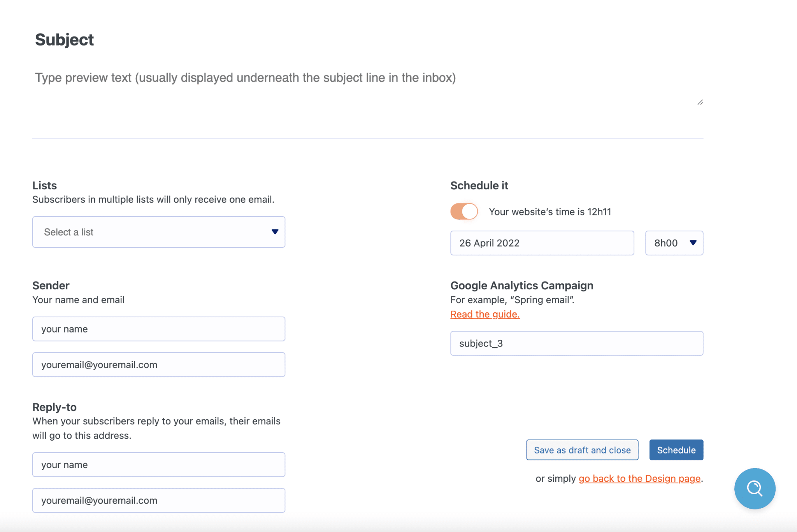Viewport: 797px width, 532px height.
Task: Edit the Sender name field
Action: click(x=159, y=329)
